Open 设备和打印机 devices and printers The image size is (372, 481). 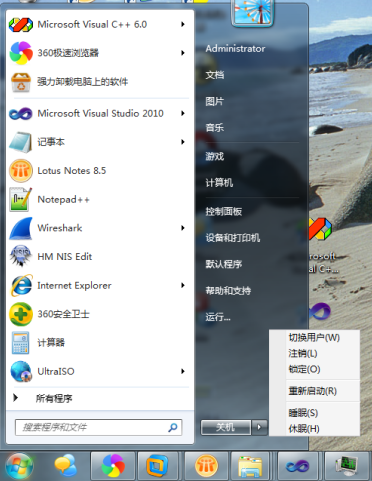coord(233,238)
